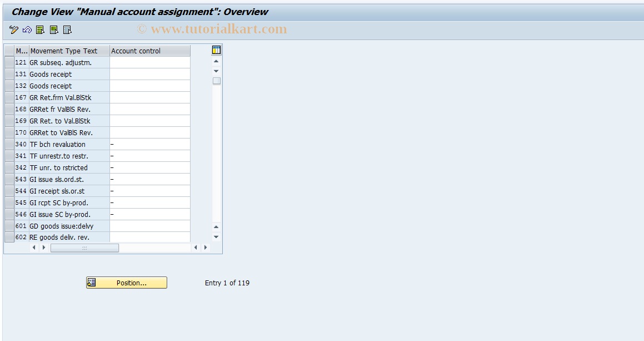Click the Deselect All icon in toolbar
Screen dimensions: 644x341
(x=67, y=29)
